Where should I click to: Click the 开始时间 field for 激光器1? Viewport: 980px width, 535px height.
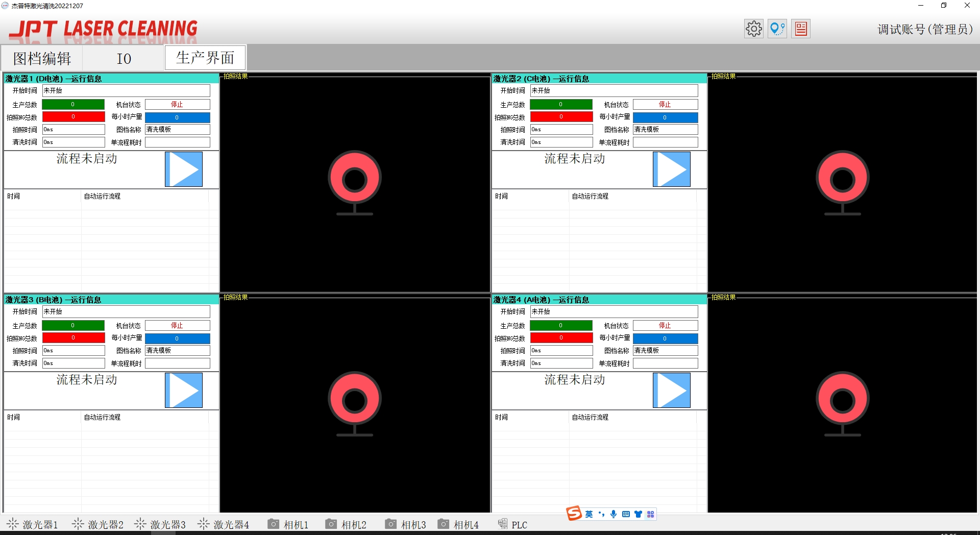126,90
